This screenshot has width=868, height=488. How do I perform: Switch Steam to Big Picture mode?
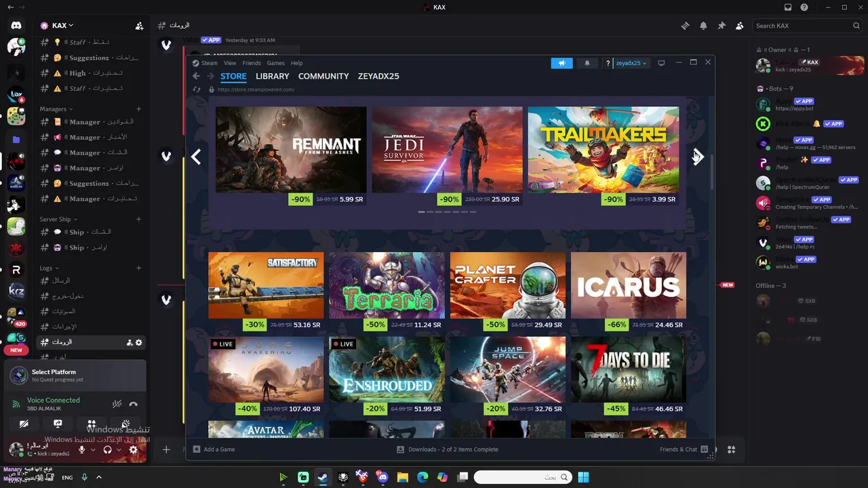[661, 63]
